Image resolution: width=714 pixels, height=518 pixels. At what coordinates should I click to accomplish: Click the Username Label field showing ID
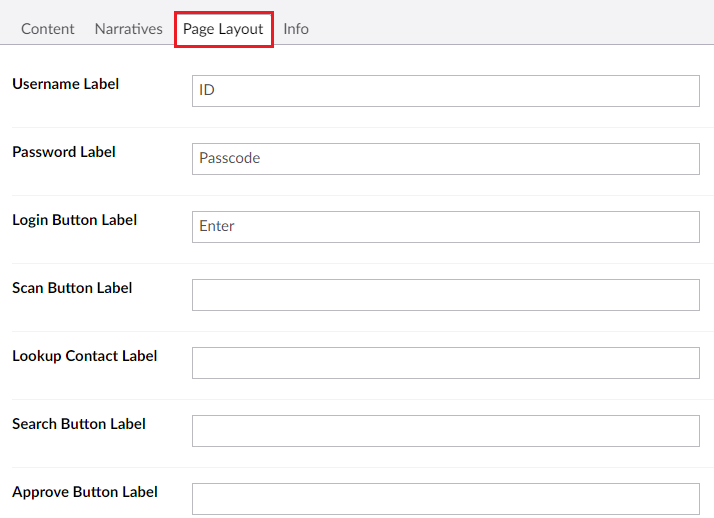pos(445,90)
